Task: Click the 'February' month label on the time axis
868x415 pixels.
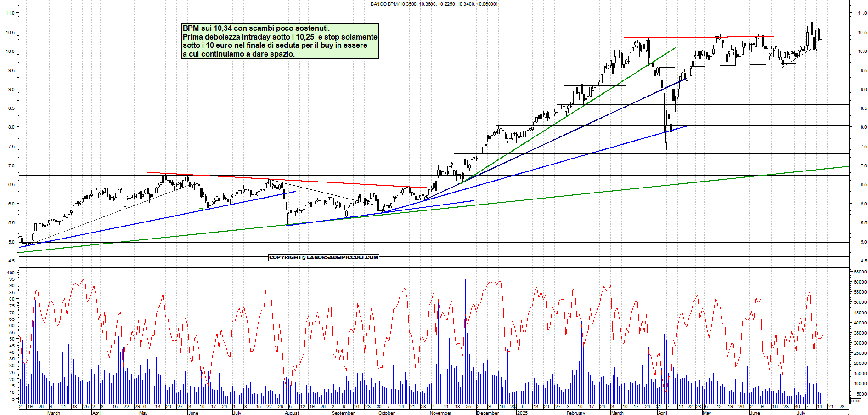Action: click(x=576, y=413)
